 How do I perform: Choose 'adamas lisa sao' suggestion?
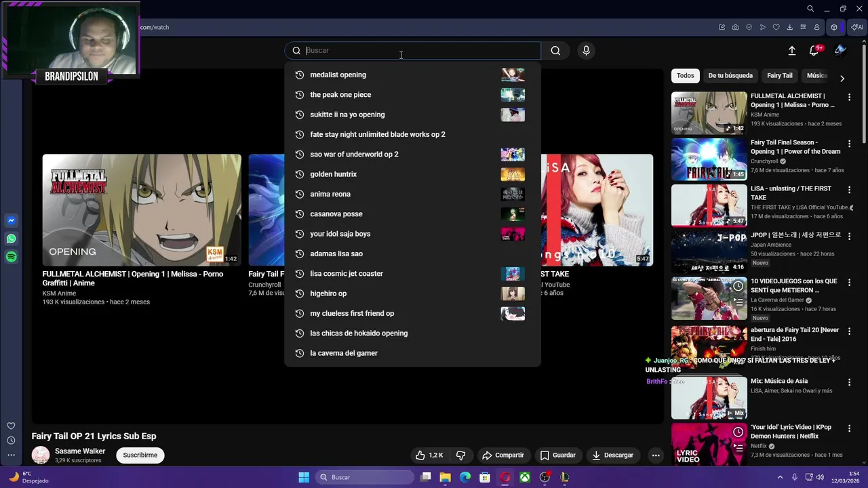(x=412, y=253)
